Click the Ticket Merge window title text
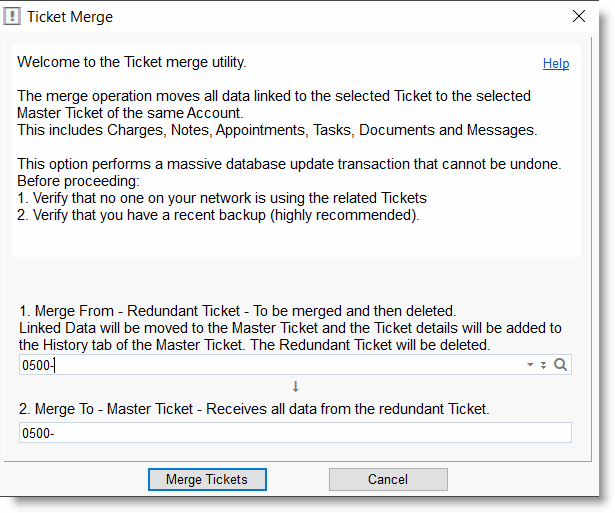Screen dimensions: 615x513 pyautogui.click(x=70, y=17)
